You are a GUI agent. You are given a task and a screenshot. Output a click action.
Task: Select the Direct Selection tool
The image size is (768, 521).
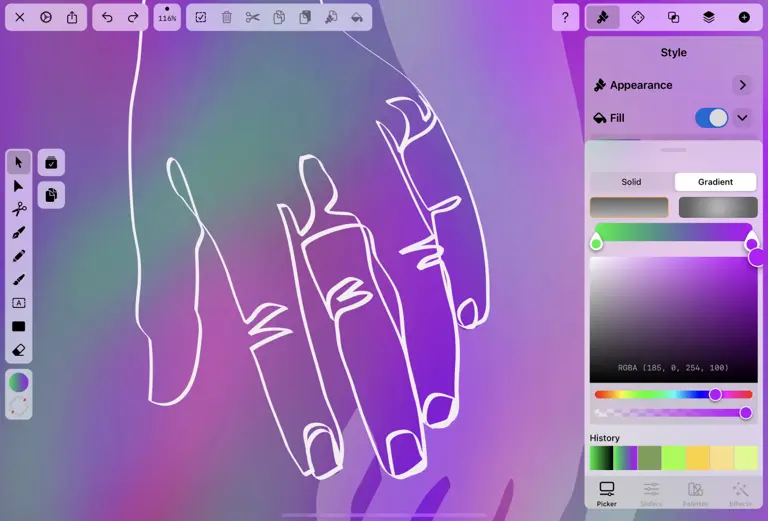(x=19, y=186)
